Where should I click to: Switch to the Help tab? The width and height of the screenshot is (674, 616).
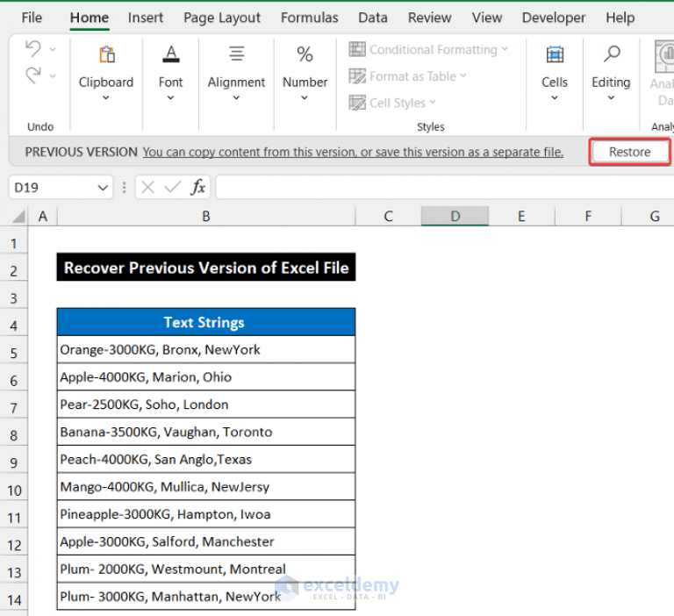pos(620,18)
